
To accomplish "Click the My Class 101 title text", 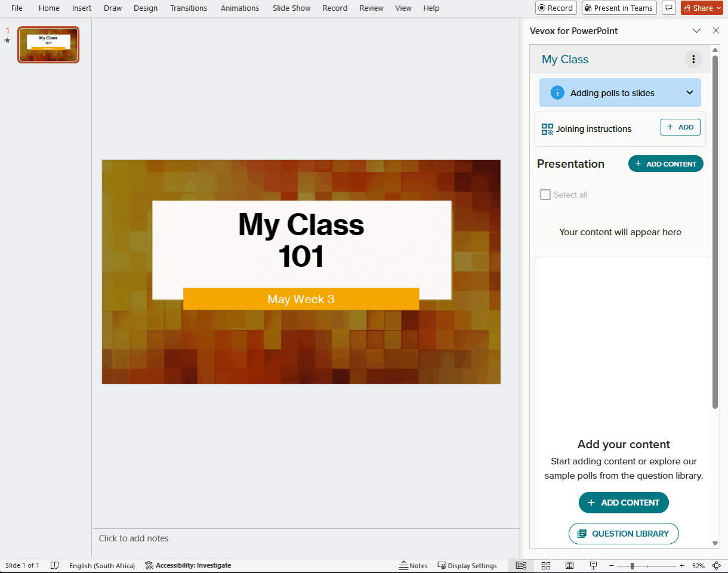I will 301,241.
